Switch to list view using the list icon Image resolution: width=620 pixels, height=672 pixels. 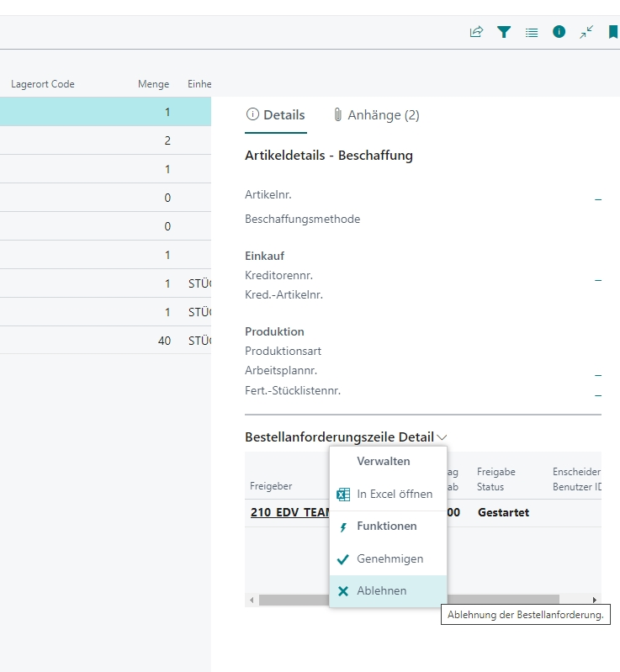click(x=532, y=32)
